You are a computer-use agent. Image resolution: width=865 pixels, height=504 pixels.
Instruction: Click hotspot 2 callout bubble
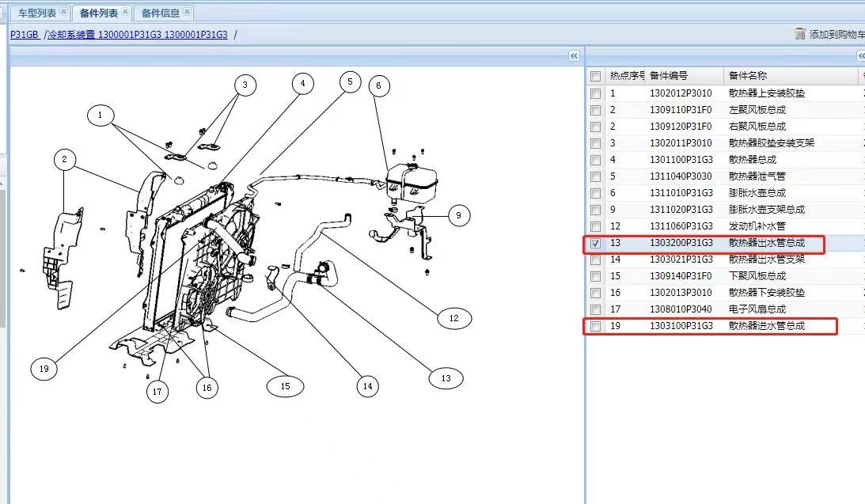[x=65, y=161]
